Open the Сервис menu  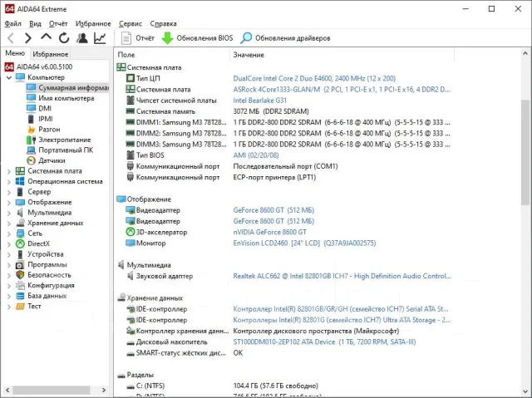tap(131, 24)
